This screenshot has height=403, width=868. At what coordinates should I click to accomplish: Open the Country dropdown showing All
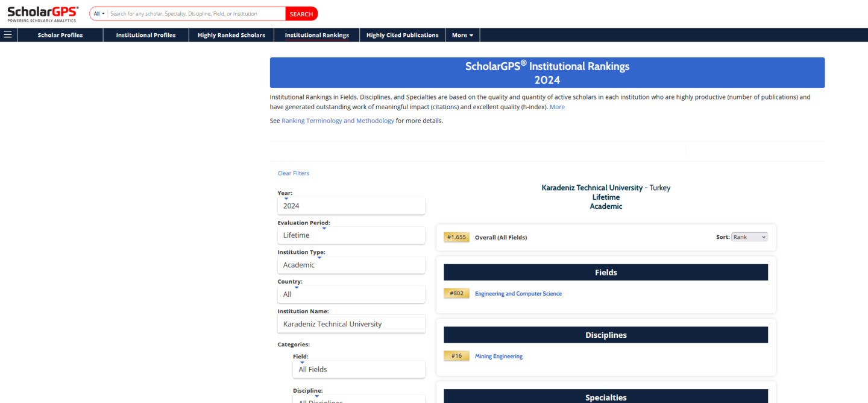tap(351, 294)
